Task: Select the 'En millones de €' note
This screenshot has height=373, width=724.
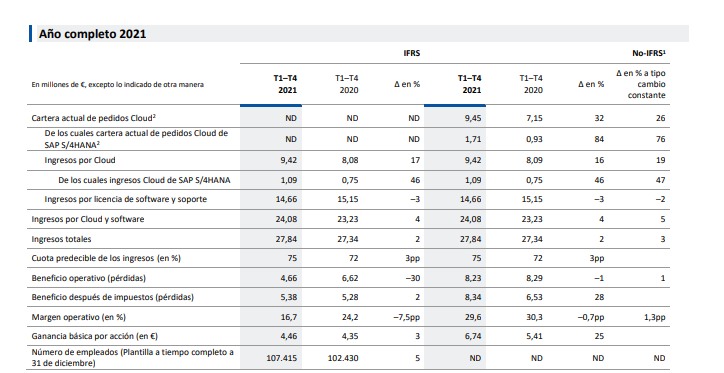Action: (118, 84)
